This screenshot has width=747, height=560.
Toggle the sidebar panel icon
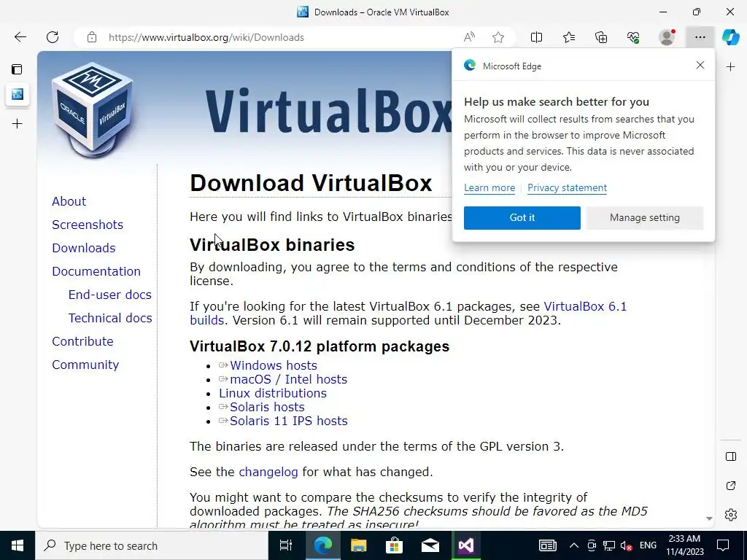pos(731,456)
